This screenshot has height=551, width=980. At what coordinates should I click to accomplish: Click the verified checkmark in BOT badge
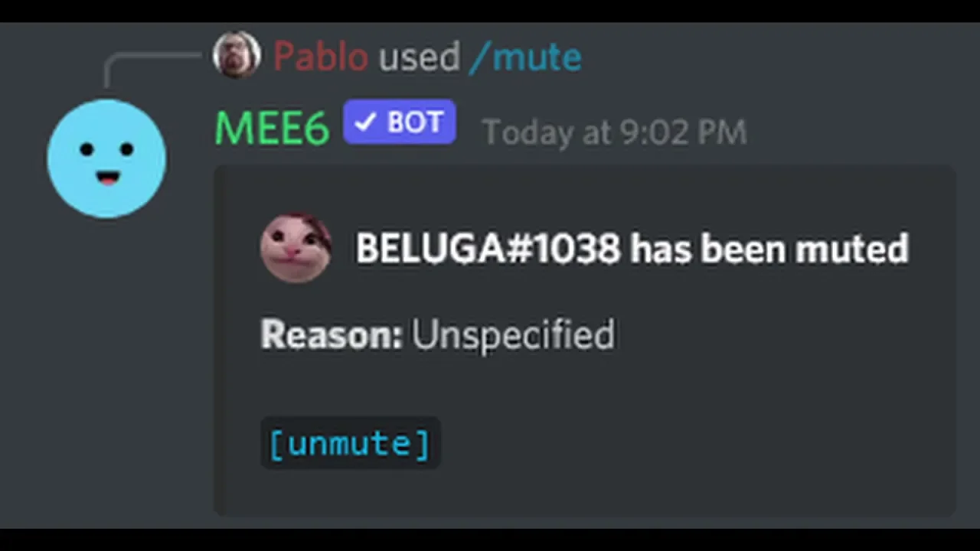[x=365, y=122]
